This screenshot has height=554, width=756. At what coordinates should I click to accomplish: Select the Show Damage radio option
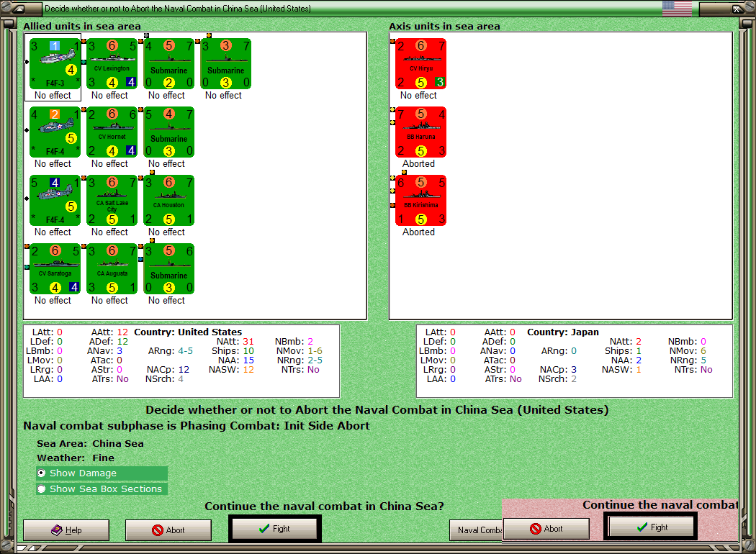coord(102,473)
